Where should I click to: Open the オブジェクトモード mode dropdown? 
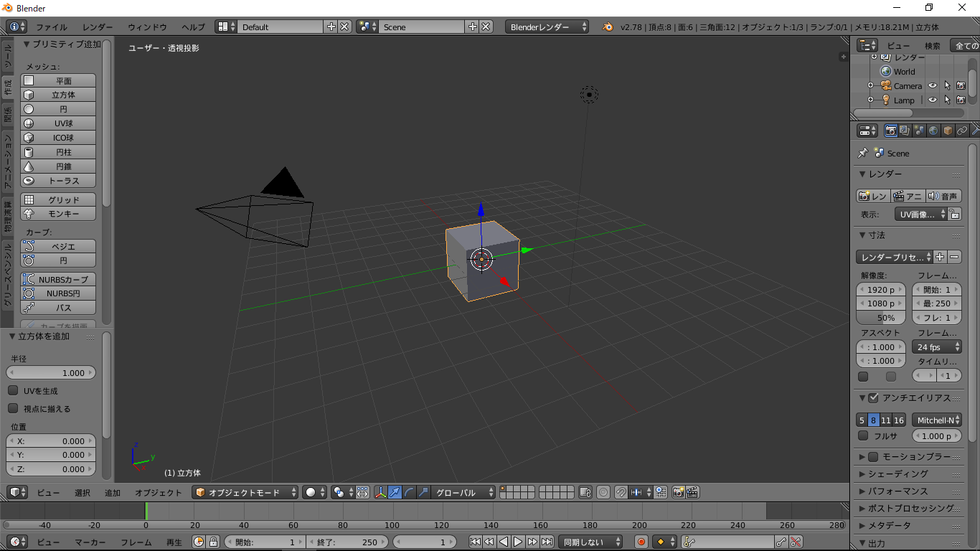click(245, 492)
